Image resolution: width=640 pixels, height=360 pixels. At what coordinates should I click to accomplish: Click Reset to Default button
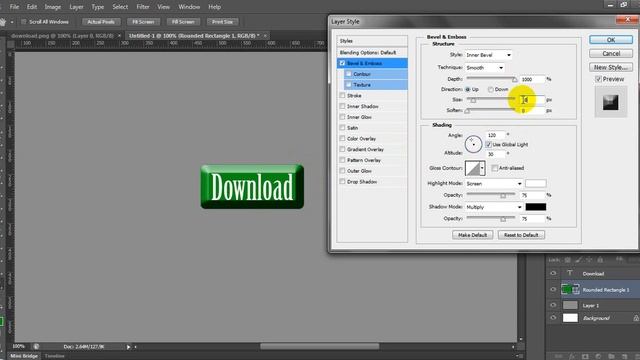point(521,235)
